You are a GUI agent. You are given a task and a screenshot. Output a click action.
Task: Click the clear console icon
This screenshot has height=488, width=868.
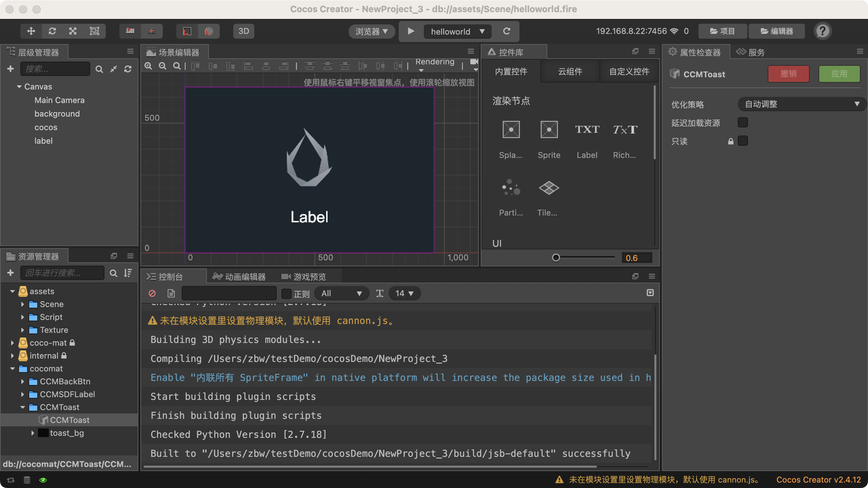click(x=152, y=293)
